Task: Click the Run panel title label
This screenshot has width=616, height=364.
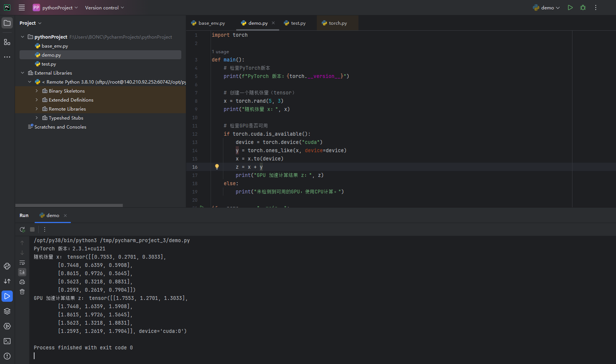Action: point(24,216)
